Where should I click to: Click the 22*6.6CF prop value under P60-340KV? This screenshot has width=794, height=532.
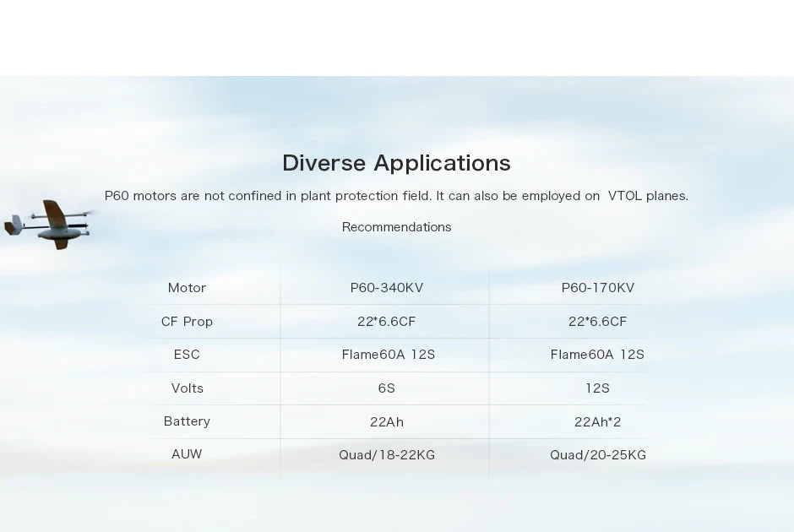(x=387, y=321)
